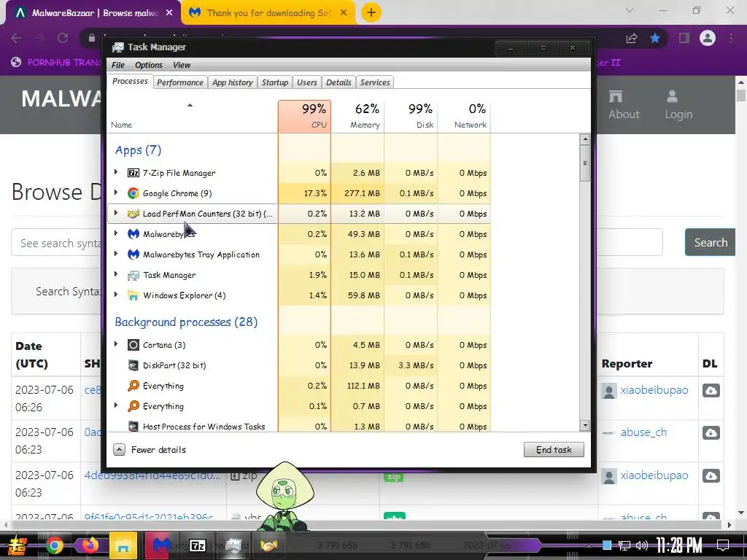Click the Google Chrome process icon
Screen dimensions: 747x560
pos(133,193)
